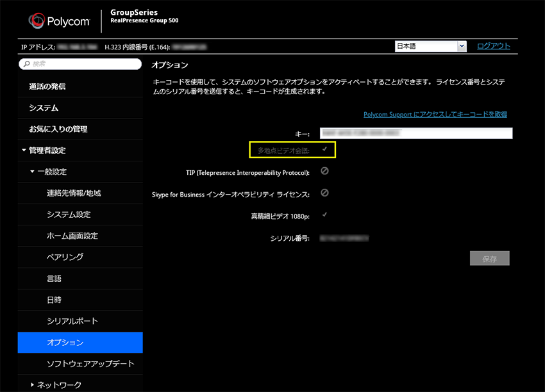The width and height of the screenshot is (545, 392).
Task: Open ペアリング settings
Action: (80, 257)
